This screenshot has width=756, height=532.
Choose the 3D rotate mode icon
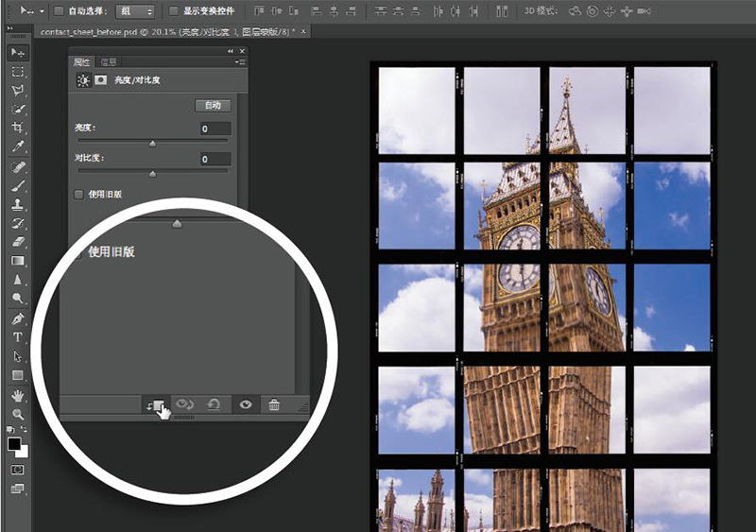(575, 10)
